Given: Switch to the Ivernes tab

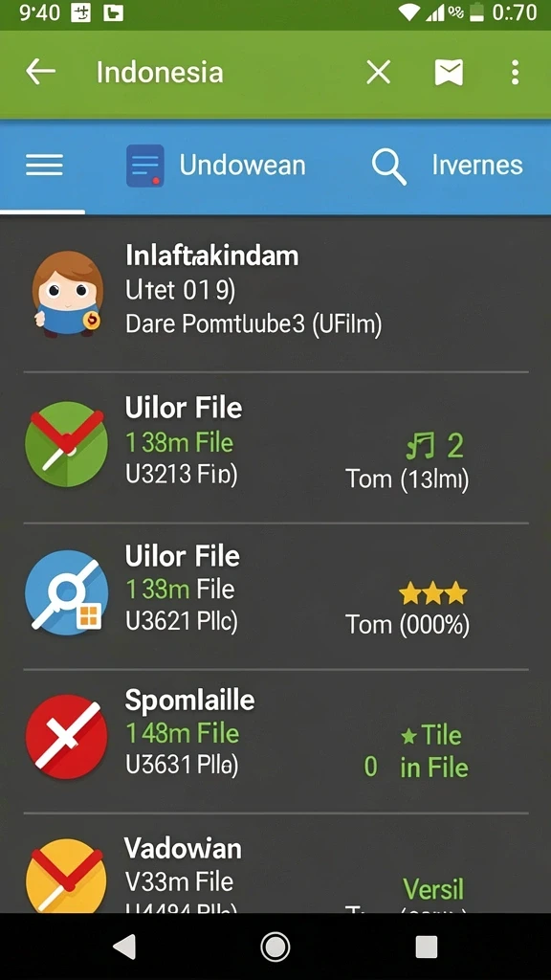Looking at the screenshot, I should coord(477,165).
